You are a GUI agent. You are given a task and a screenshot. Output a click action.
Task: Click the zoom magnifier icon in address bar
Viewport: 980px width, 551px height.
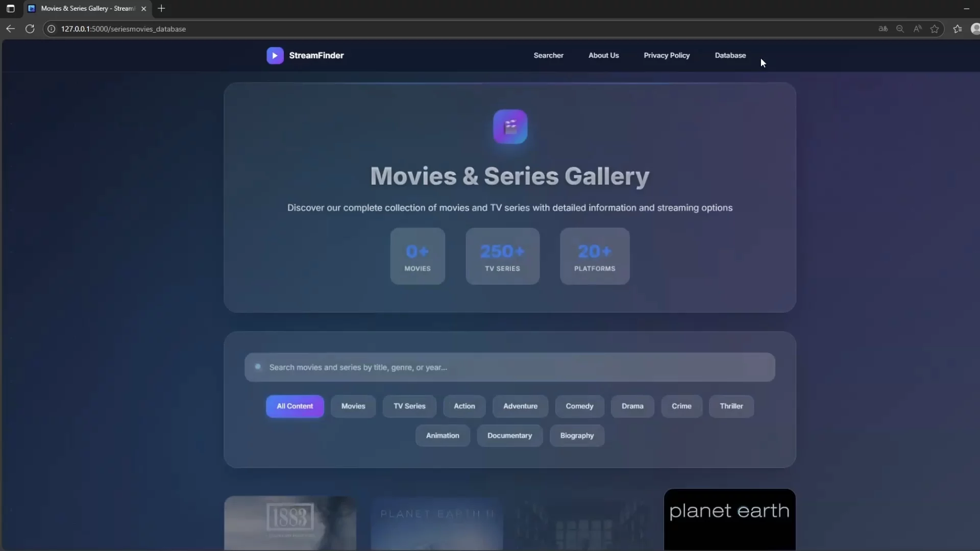pos(900,29)
